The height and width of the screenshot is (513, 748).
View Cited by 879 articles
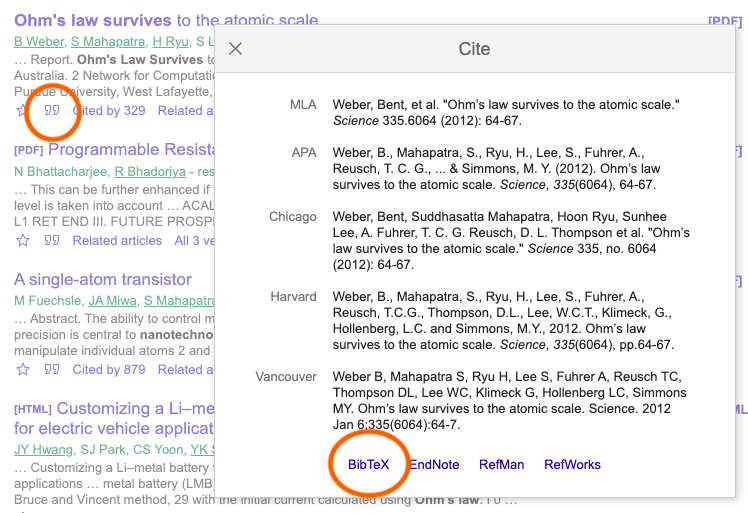coord(109,369)
